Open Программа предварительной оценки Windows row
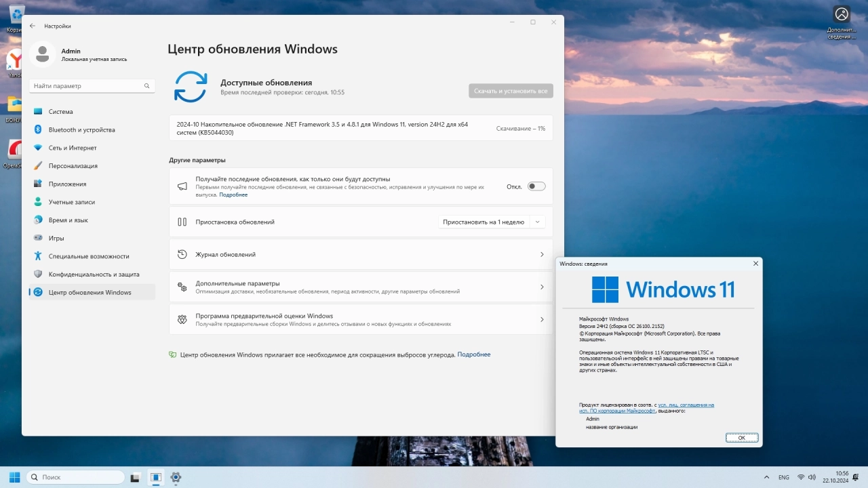Screen dimensions: 868x488 click(x=361, y=319)
